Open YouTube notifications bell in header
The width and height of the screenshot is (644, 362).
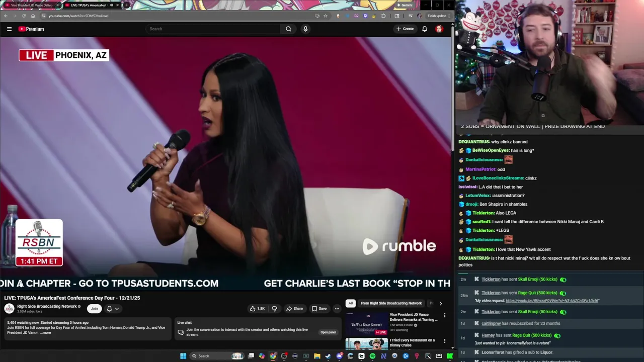425,29
